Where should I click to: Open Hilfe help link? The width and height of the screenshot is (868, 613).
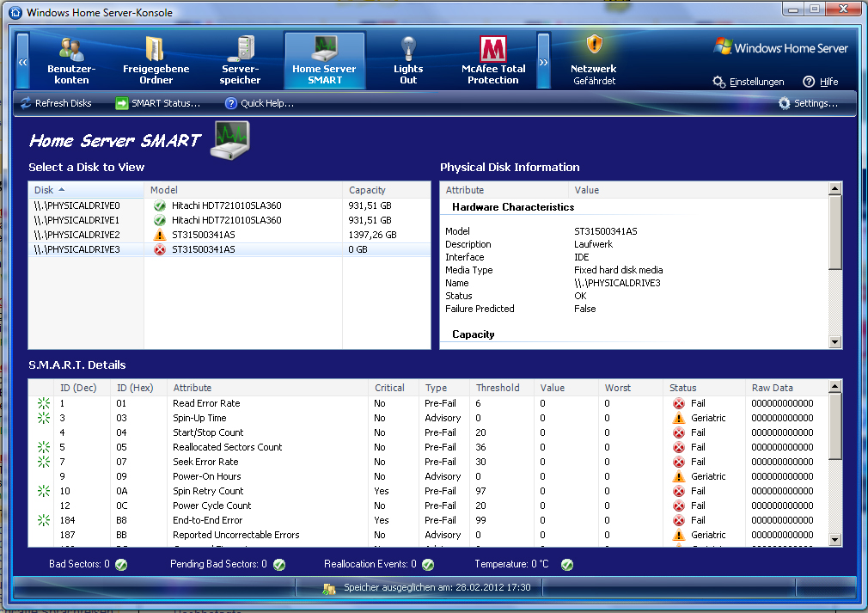pos(821,82)
